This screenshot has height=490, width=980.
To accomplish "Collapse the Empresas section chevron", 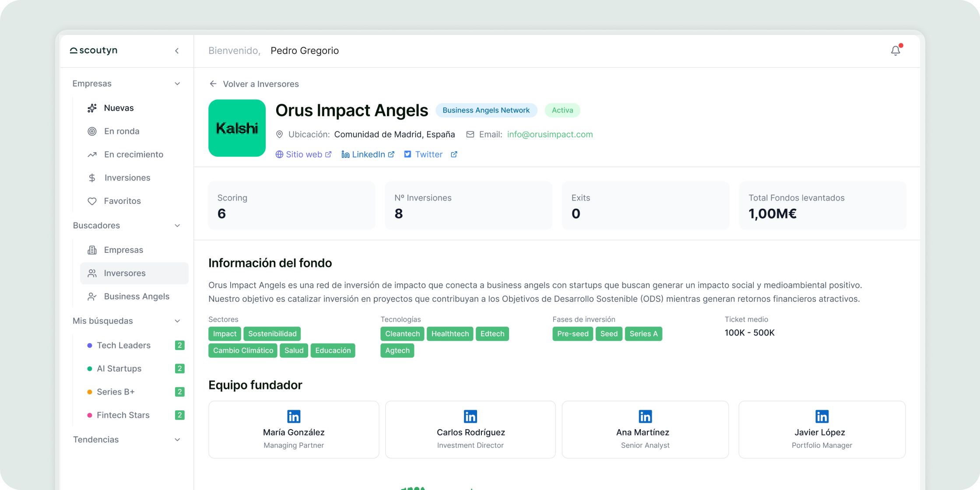I will [x=177, y=84].
